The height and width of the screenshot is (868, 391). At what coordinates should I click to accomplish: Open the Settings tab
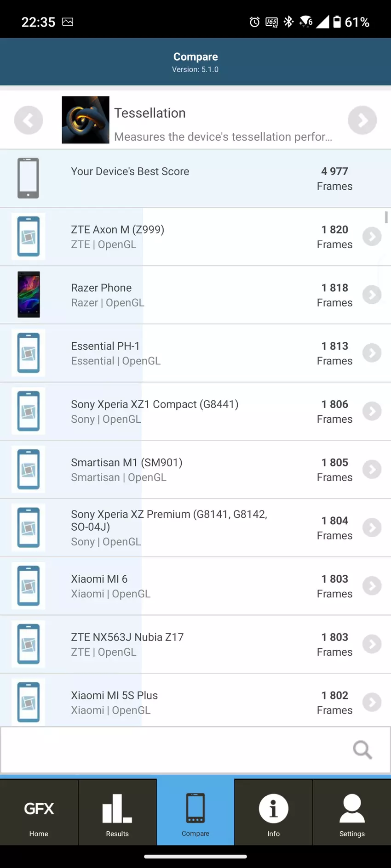[352, 812]
